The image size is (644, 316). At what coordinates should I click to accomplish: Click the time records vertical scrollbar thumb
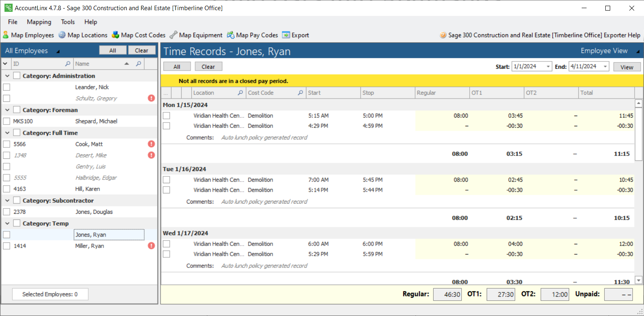(x=639, y=134)
